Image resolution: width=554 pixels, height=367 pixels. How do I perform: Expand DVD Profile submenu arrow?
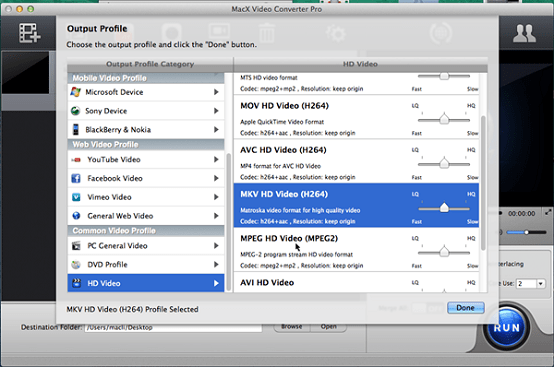216,264
